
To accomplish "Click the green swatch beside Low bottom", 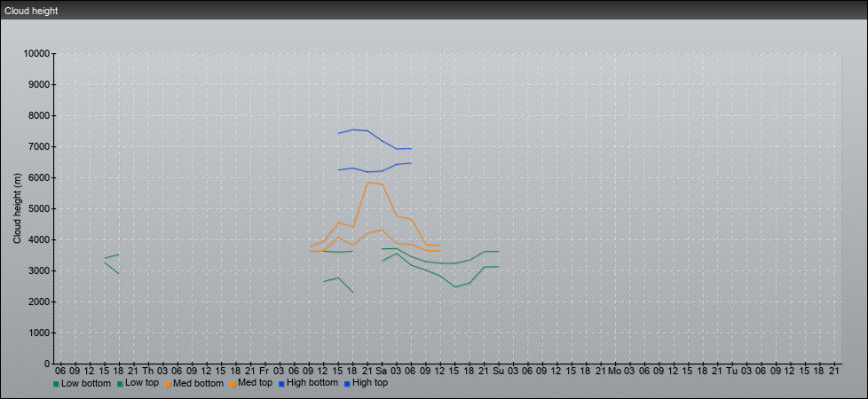I will pos(57,384).
